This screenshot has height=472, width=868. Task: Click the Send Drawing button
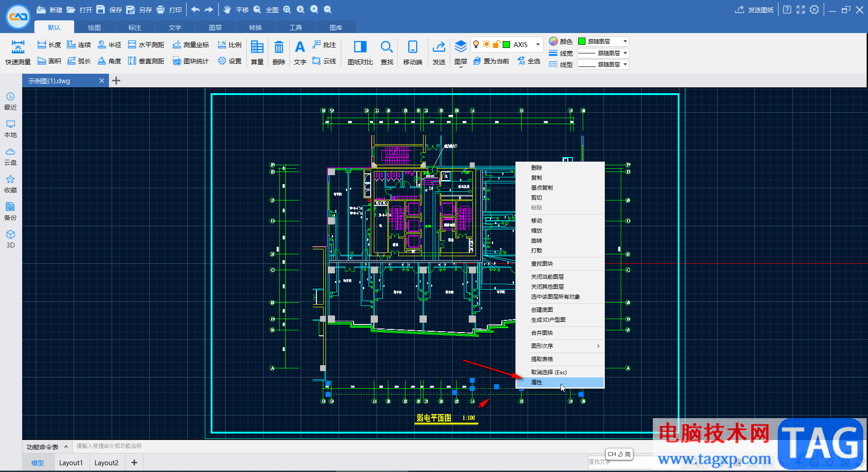(x=755, y=10)
